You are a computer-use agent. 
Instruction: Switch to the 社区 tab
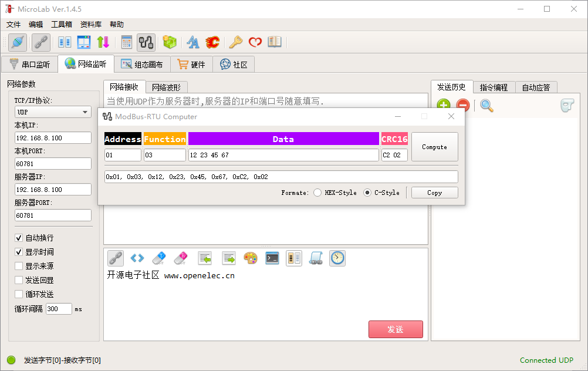pos(234,65)
